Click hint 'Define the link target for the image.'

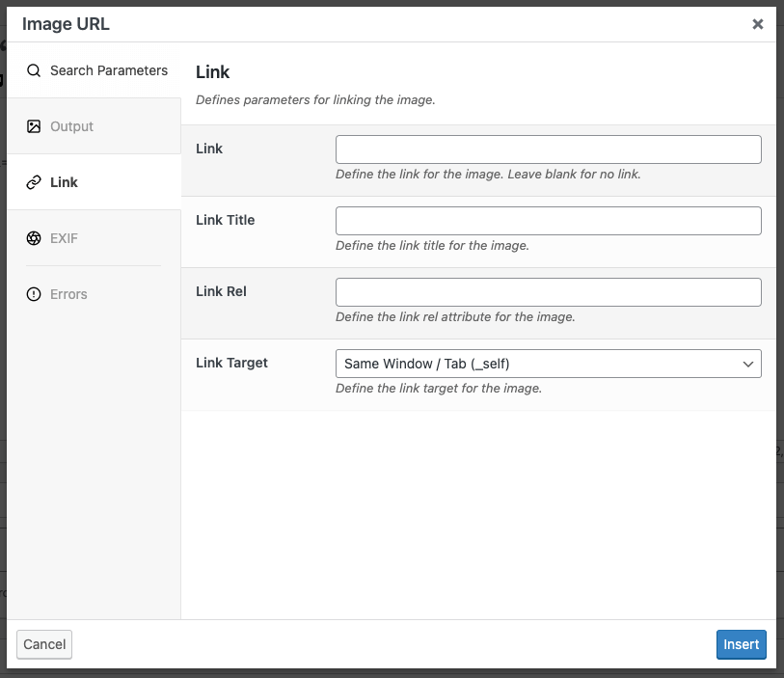[439, 389]
